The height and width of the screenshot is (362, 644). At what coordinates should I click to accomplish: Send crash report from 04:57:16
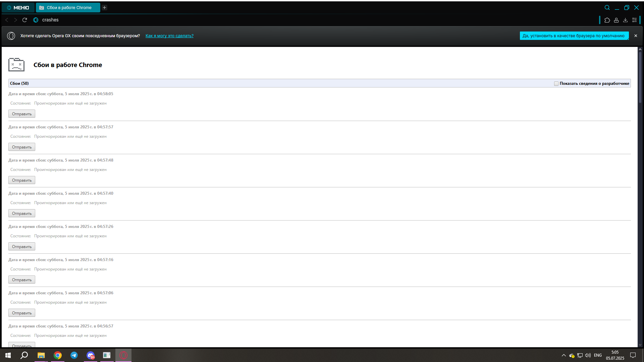[x=22, y=280]
